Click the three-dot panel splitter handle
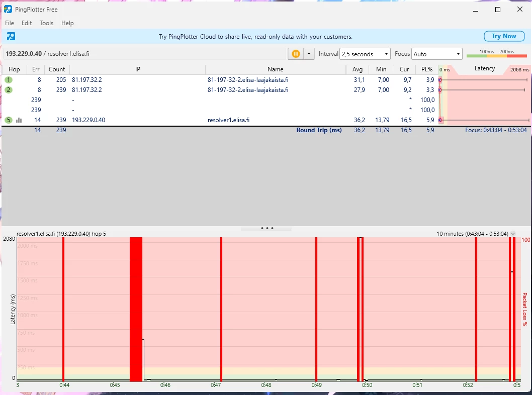532x395 pixels. [x=267, y=228]
